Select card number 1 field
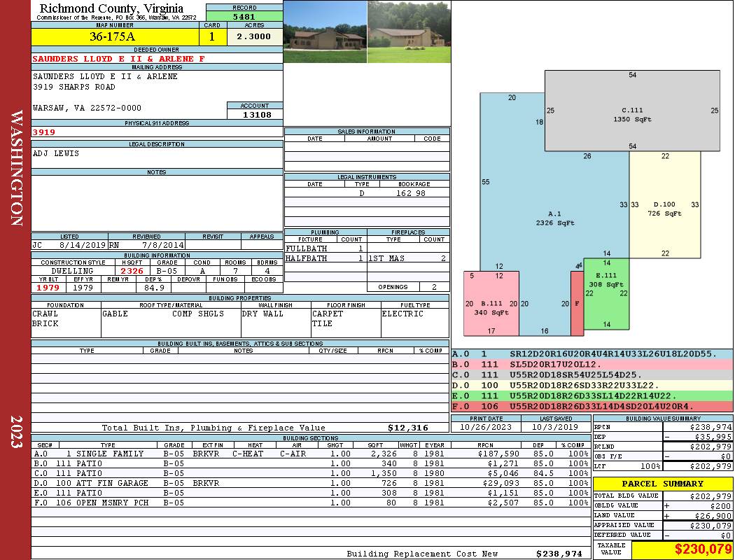Screen dimensions: 735x560 212,36
